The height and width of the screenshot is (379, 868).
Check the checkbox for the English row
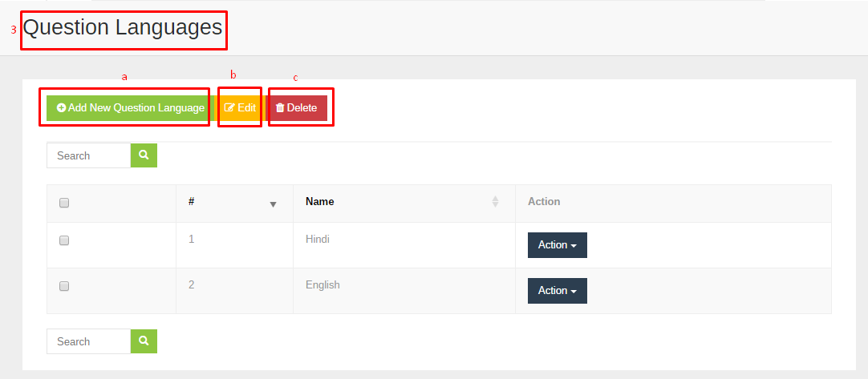(x=64, y=286)
